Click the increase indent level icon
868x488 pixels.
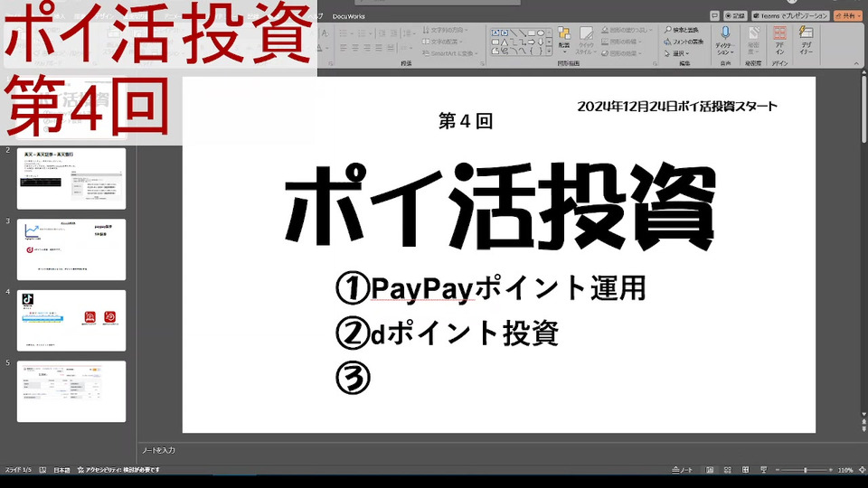coord(393,33)
